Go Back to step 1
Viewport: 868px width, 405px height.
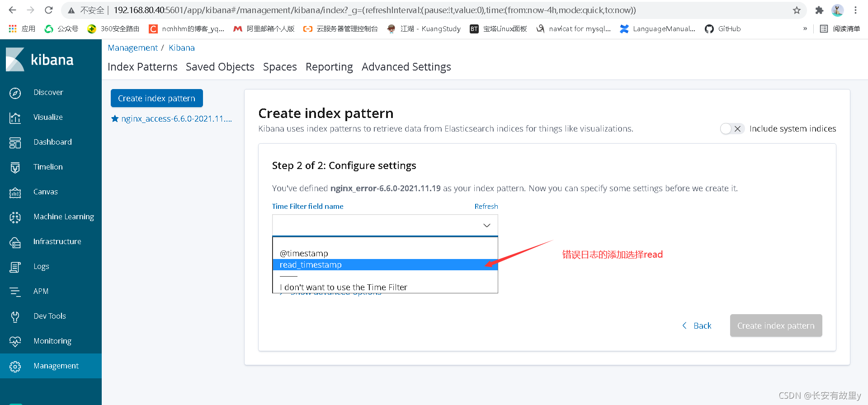click(697, 325)
